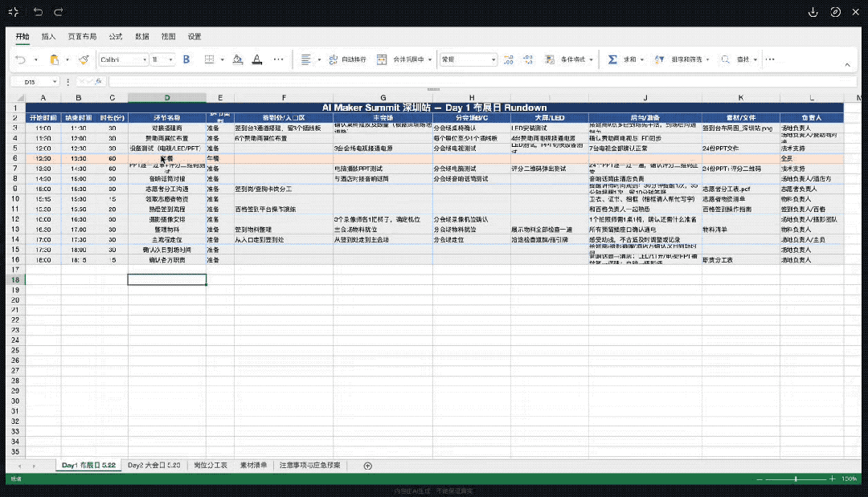Switch to 岗位分工表 sheet
Screen dimensions: 868x497
click(x=211, y=466)
